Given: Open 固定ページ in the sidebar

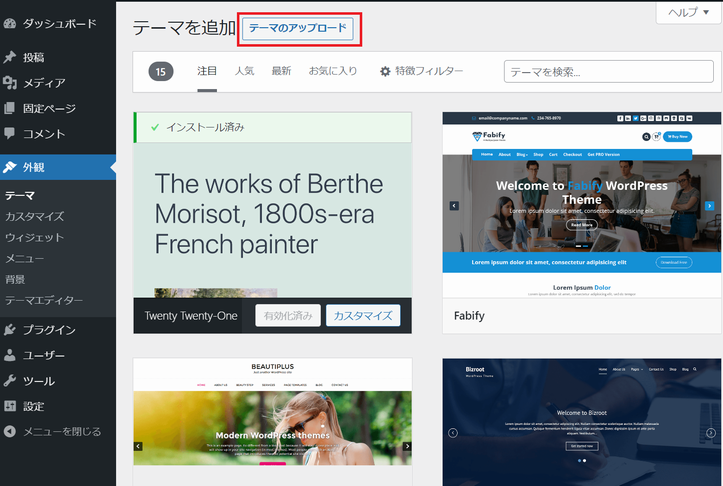Looking at the screenshot, I should tap(58, 108).
